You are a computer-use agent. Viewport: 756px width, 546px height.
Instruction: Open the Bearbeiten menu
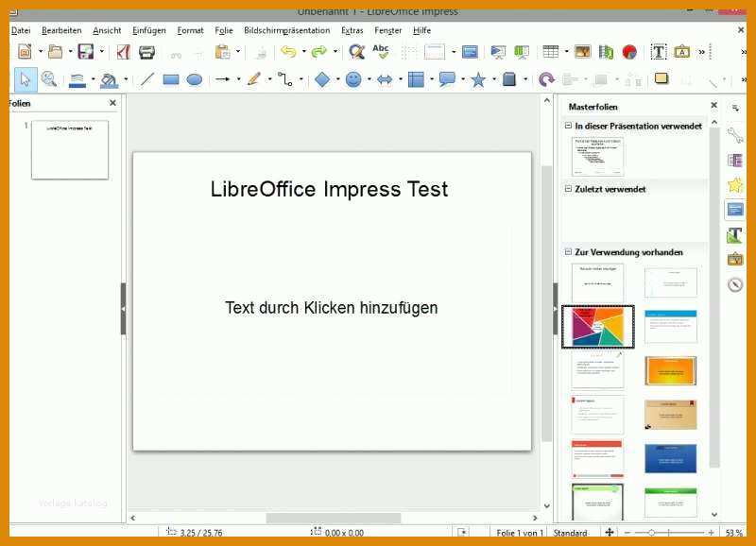(61, 30)
